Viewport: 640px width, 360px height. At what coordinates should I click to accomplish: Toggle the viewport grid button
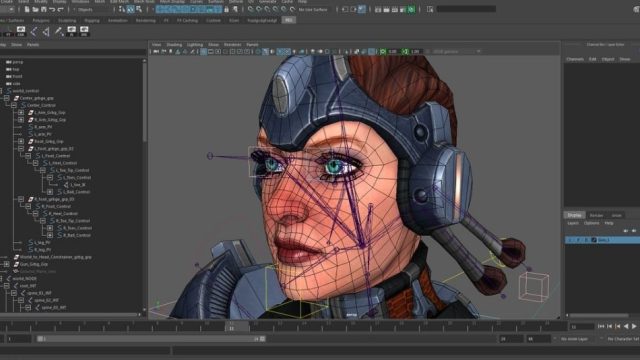click(203, 51)
